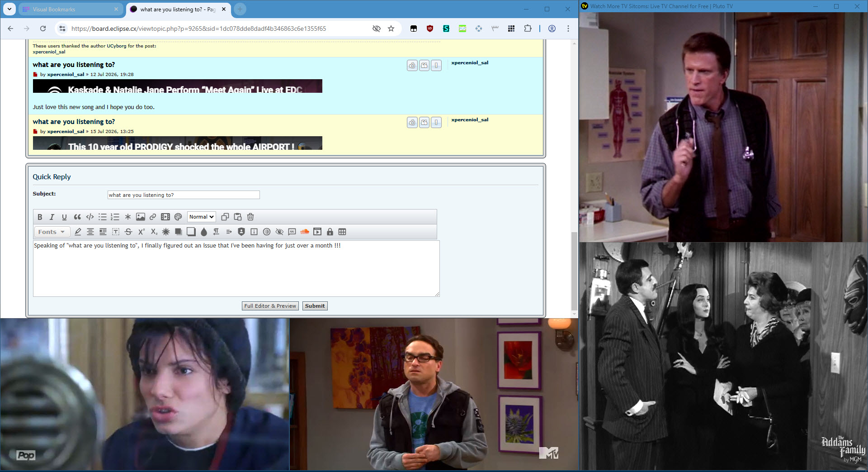
Task: Report the 12 Jul 2026 post
Action: coord(436,66)
